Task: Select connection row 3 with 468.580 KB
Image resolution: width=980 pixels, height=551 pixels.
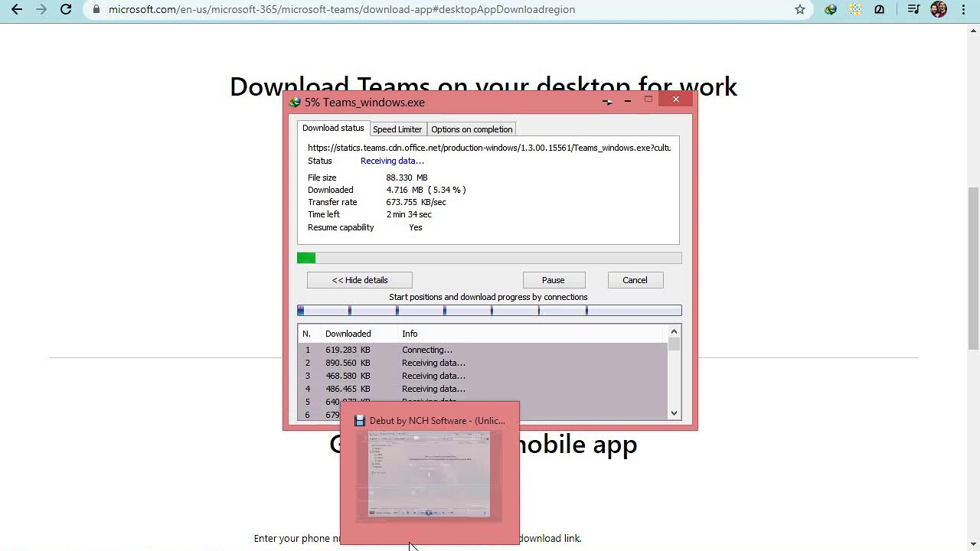Action: point(483,376)
